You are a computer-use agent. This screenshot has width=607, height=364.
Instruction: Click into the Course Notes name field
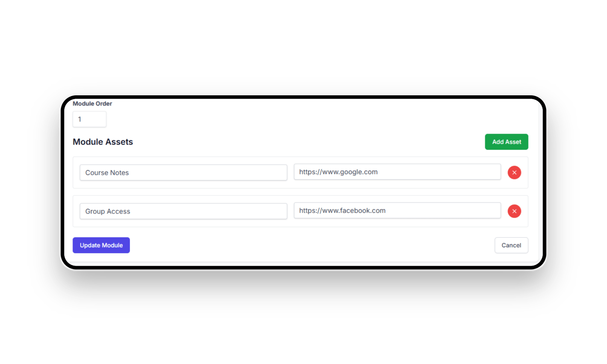(x=183, y=173)
